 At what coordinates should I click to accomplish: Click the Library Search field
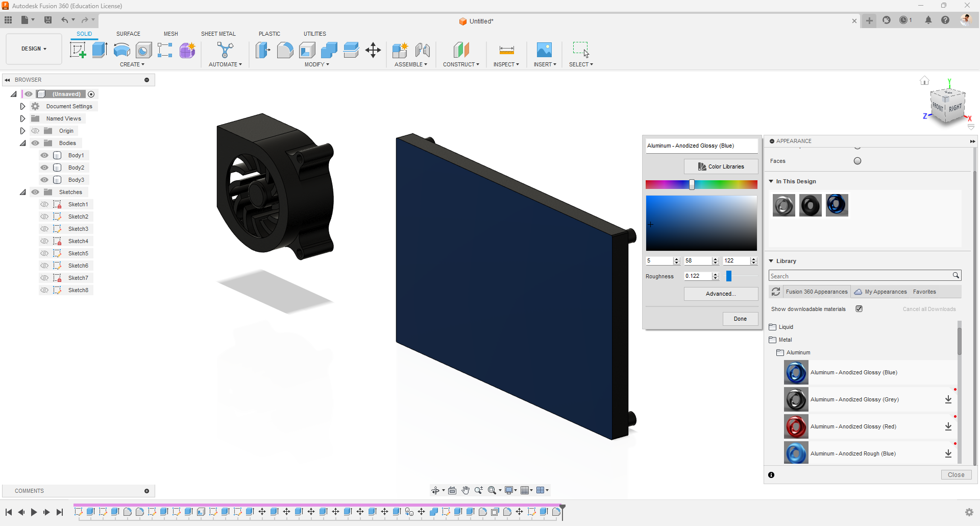(x=865, y=276)
